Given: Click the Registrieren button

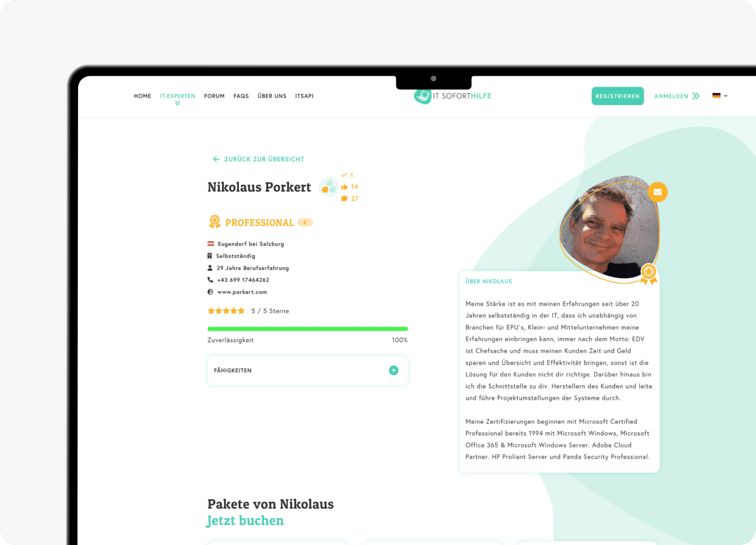Looking at the screenshot, I should click(618, 96).
